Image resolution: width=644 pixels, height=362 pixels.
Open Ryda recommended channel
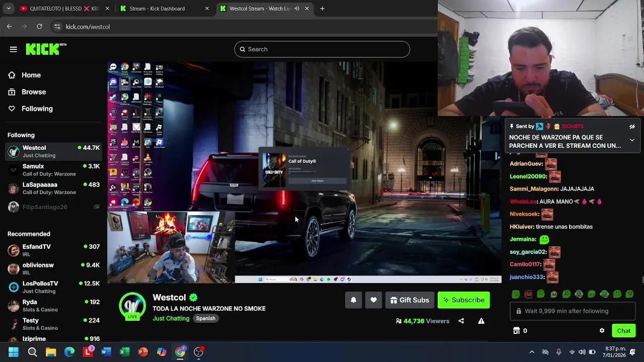click(x=53, y=306)
